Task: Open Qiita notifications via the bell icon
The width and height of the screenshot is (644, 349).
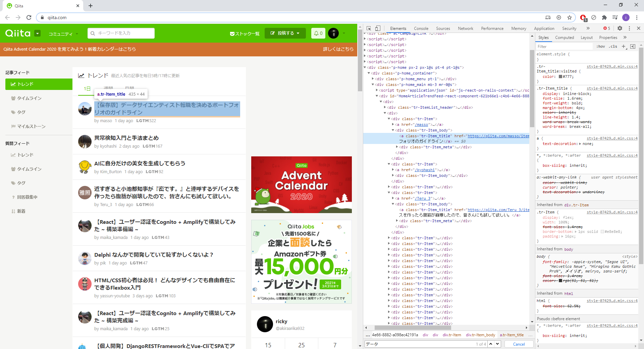Action: [x=318, y=33]
